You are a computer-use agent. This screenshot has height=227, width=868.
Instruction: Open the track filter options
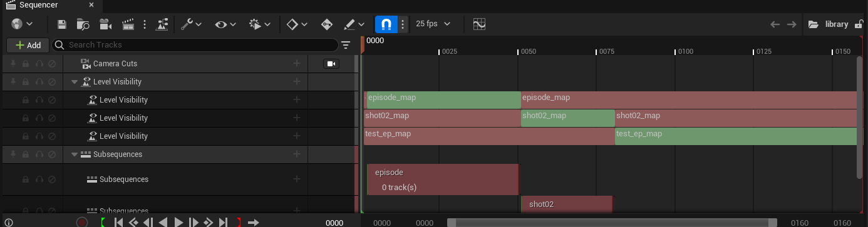pyautogui.click(x=346, y=45)
